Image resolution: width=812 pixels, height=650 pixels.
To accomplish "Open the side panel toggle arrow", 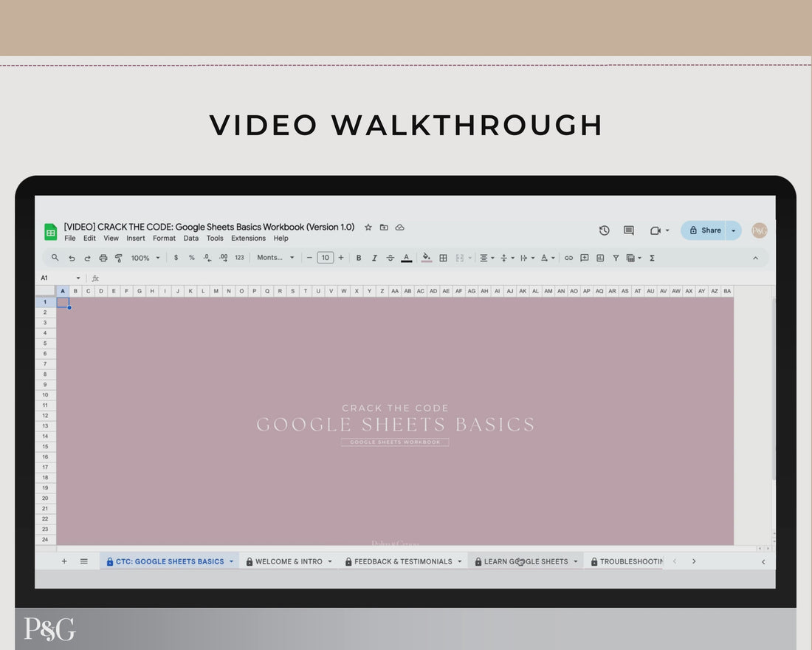I will 763,561.
